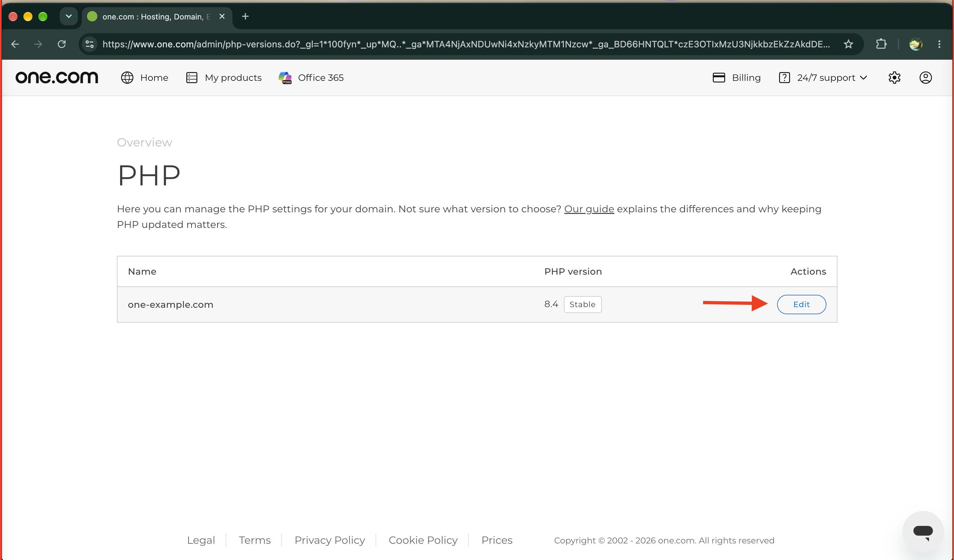This screenshot has height=560, width=954.
Task: Open the settings gear icon
Action: coord(894,78)
